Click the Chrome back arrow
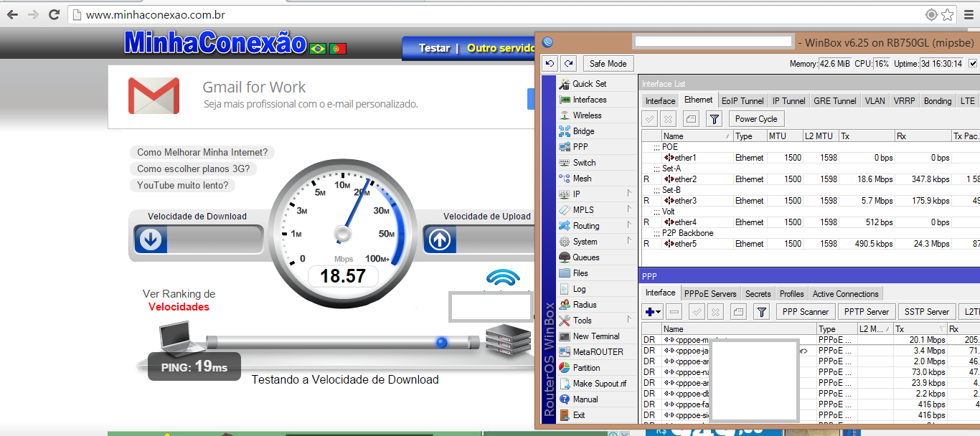 12,14
